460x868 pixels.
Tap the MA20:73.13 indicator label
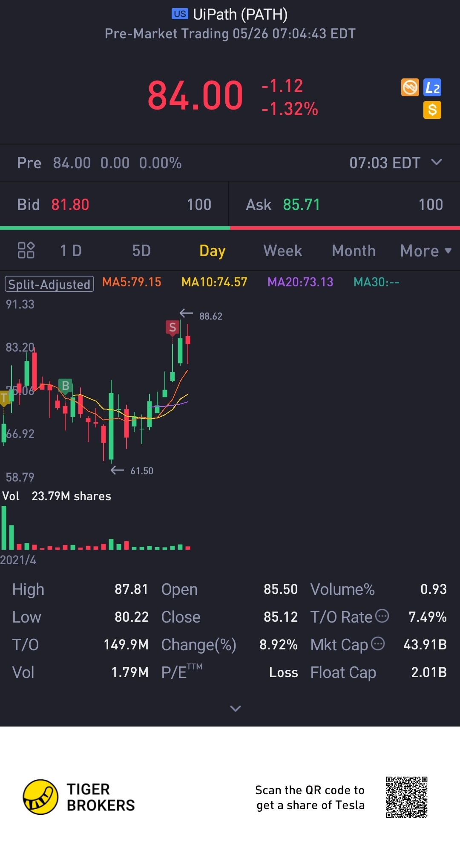(300, 282)
